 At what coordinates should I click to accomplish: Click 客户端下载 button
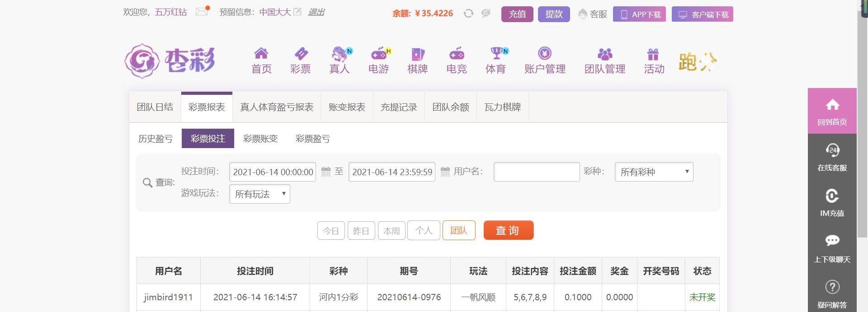coord(702,14)
